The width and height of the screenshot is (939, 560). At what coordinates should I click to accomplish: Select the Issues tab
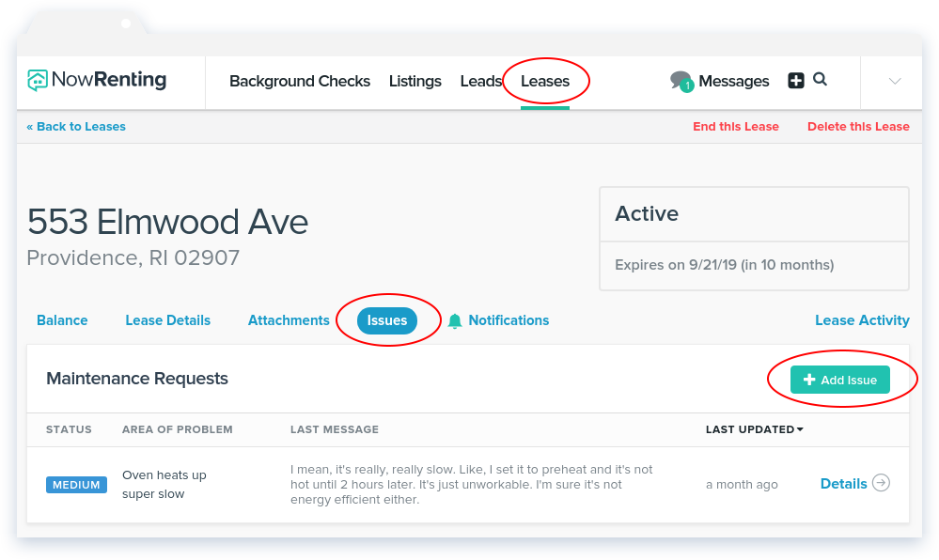click(387, 320)
